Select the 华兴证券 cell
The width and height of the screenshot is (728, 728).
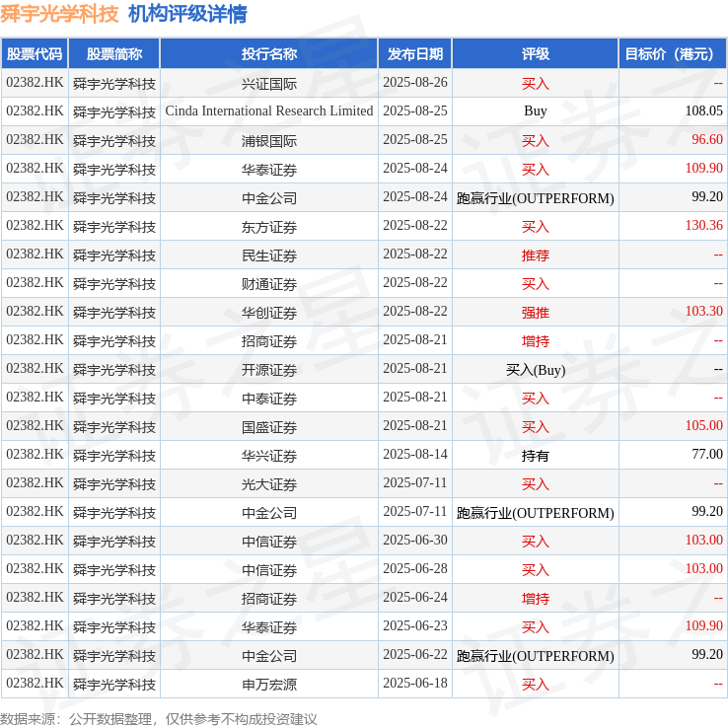tap(269, 456)
